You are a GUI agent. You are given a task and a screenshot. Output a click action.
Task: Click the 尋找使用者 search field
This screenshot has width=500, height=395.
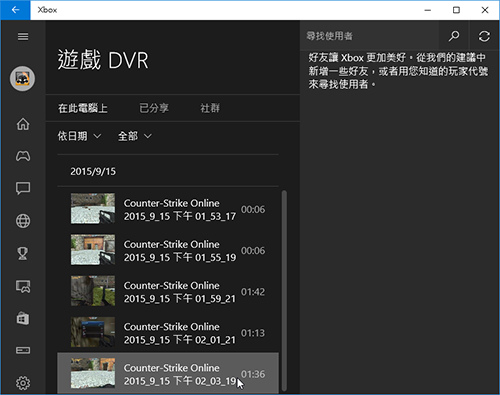point(369,36)
